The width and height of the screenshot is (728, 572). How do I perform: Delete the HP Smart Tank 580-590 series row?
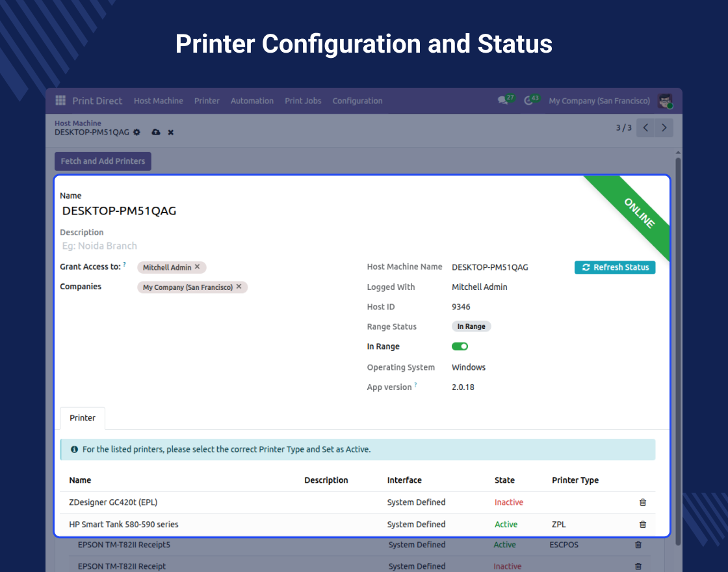point(643,525)
